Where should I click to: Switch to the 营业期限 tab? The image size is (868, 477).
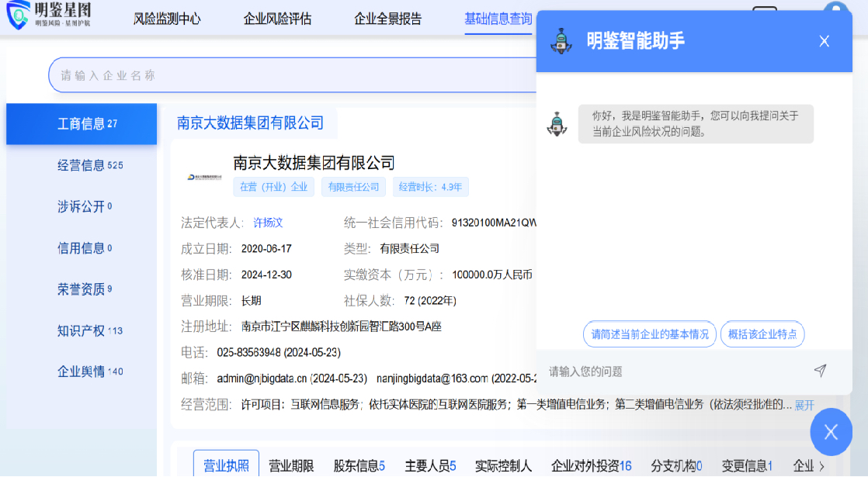(x=291, y=466)
